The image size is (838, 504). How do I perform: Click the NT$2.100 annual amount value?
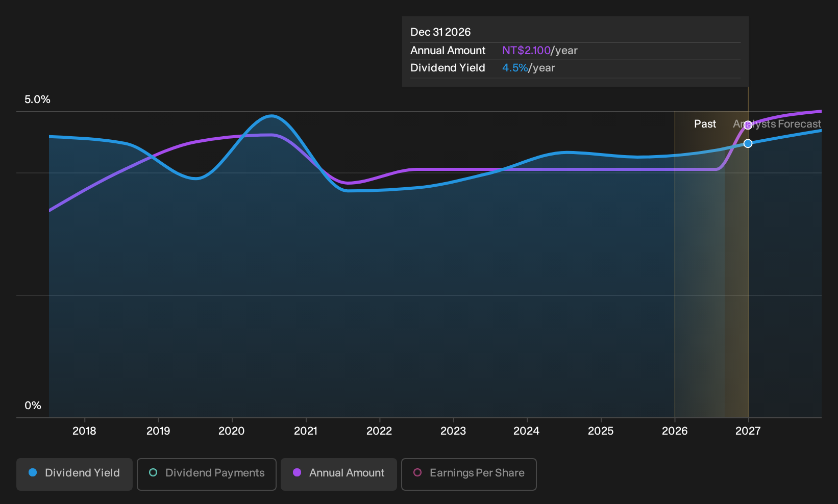tap(526, 51)
